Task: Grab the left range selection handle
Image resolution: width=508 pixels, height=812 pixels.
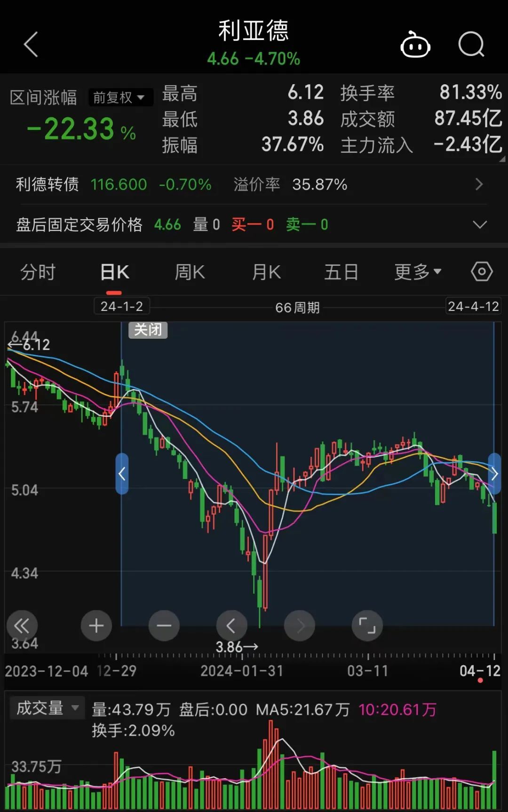Action: (x=122, y=474)
